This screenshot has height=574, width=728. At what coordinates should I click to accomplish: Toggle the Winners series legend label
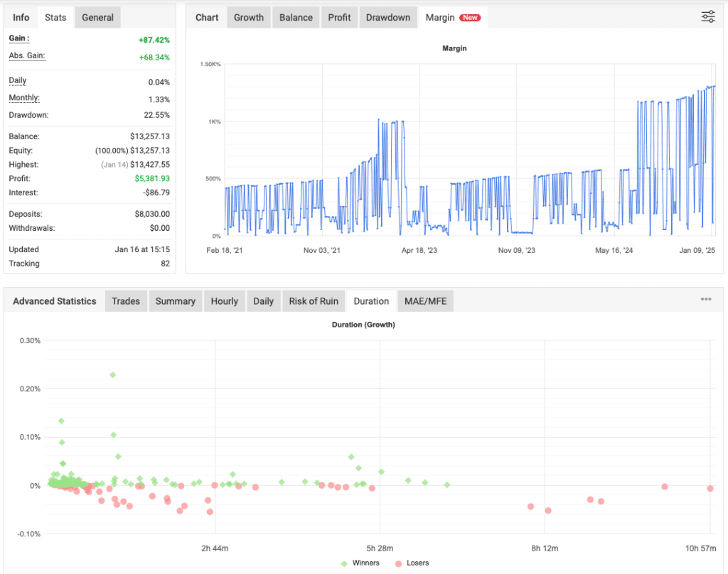click(365, 563)
